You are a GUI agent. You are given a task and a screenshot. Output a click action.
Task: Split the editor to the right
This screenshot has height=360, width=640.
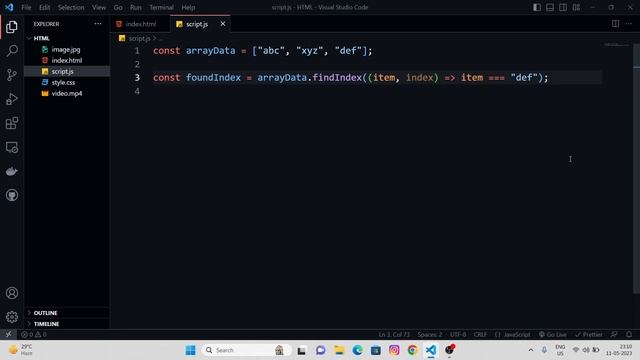click(x=616, y=24)
